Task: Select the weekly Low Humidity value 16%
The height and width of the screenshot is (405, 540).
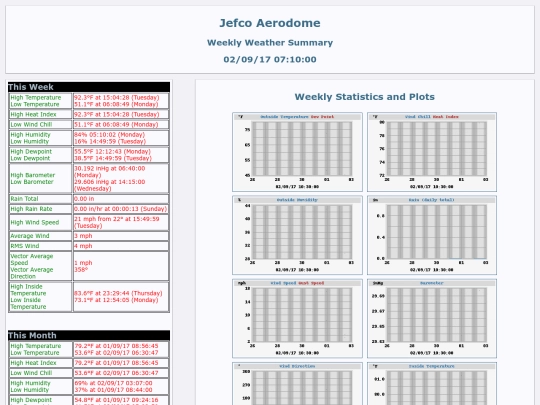Action: tap(110, 142)
